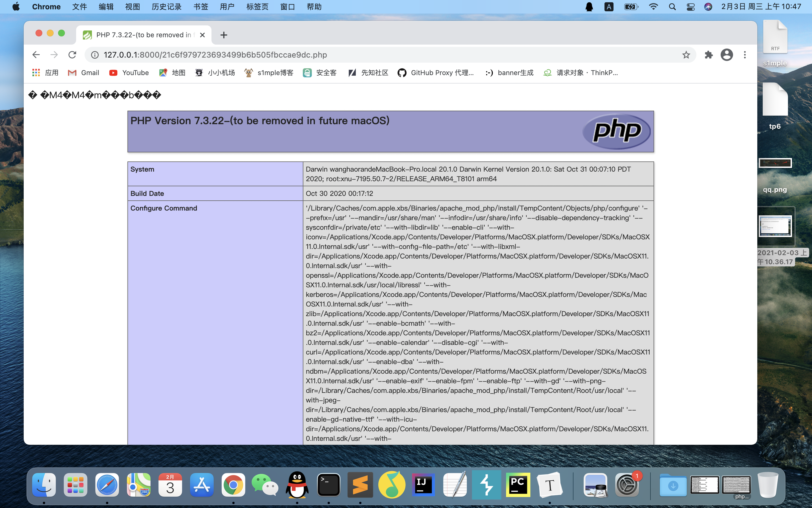Image resolution: width=812 pixels, height=508 pixels.
Task: Click the date and time in the menu bar
Action: [761, 7]
